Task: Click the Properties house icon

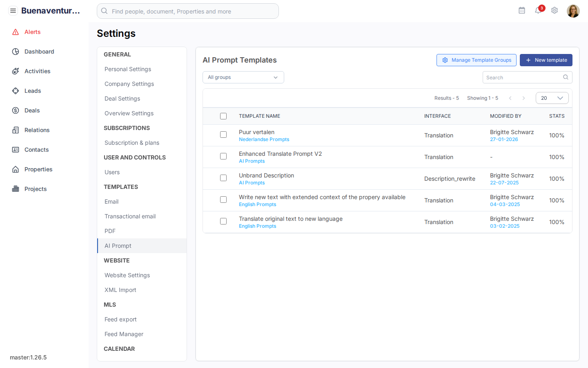Action: pyautogui.click(x=16, y=169)
